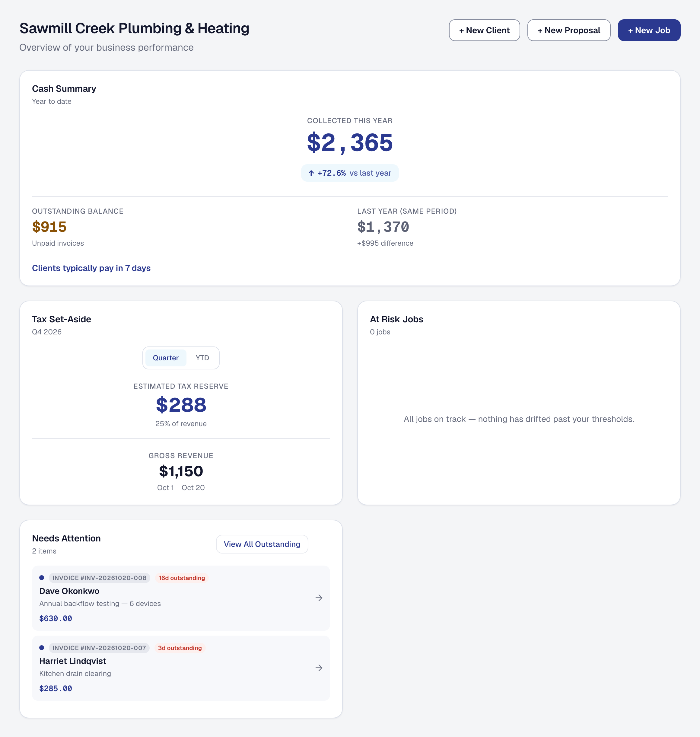This screenshot has height=737, width=700.
Task: Click the 25% of revenue note
Action: [181, 424]
